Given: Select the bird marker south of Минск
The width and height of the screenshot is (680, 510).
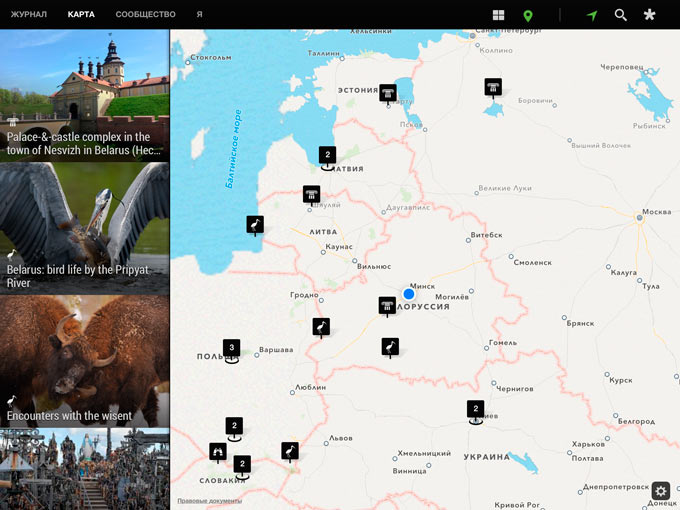Looking at the screenshot, I should tap(390, 347).
